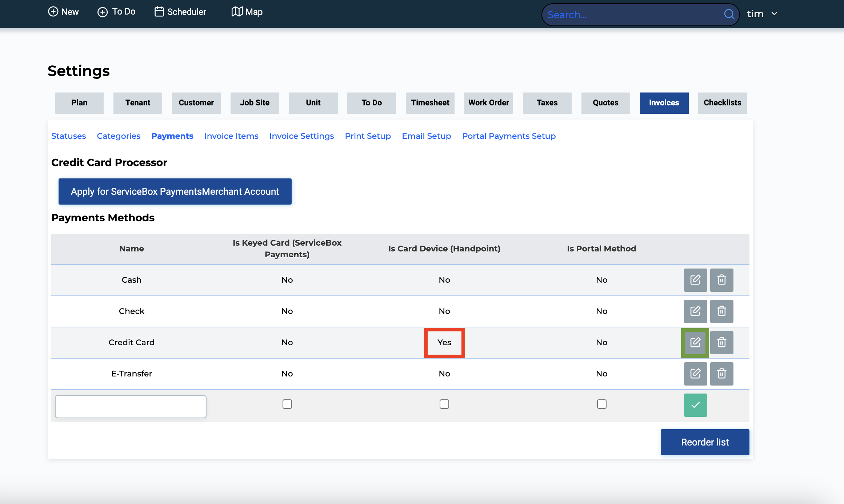Expand the tim user dropdown
Image resolution: width=844 pixels, height=504 pixels.
(762, 14)
